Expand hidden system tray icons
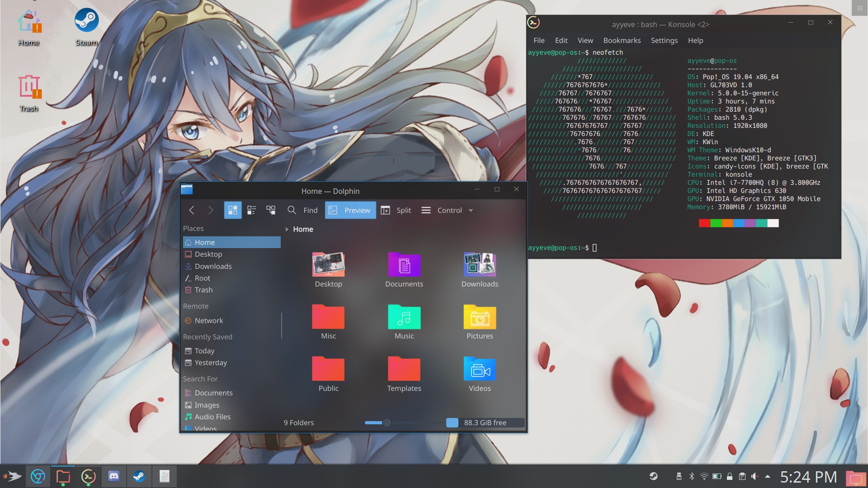 coord(768,476)
